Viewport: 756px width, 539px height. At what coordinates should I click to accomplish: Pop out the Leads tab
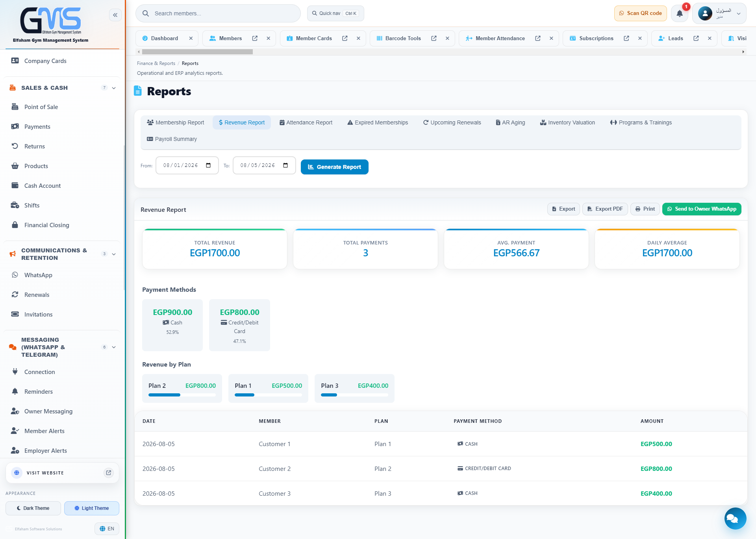pyautogui.click(x=696, y=38)
